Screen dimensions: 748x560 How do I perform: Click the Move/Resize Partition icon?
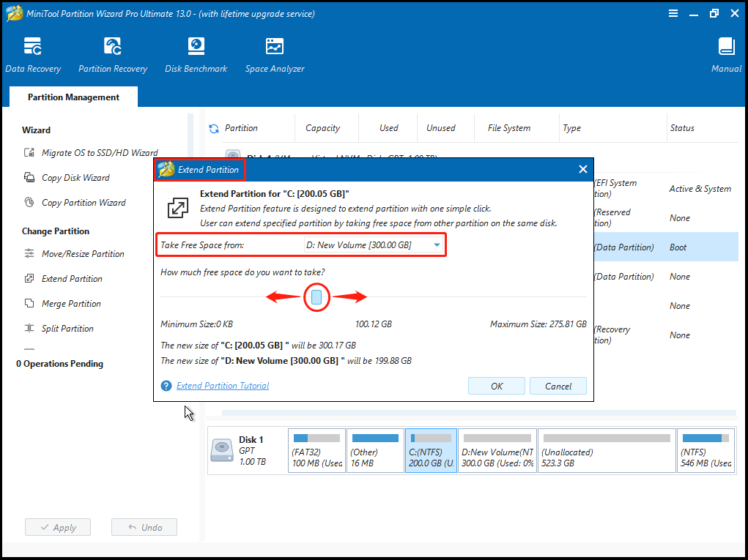point(29,253)
